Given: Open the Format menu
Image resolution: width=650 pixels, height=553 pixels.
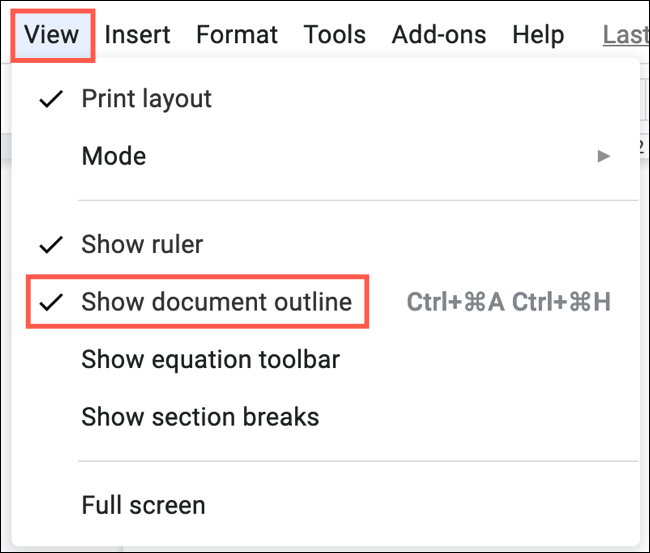Looking at the screenshot, I should click(x=238, y=35).
